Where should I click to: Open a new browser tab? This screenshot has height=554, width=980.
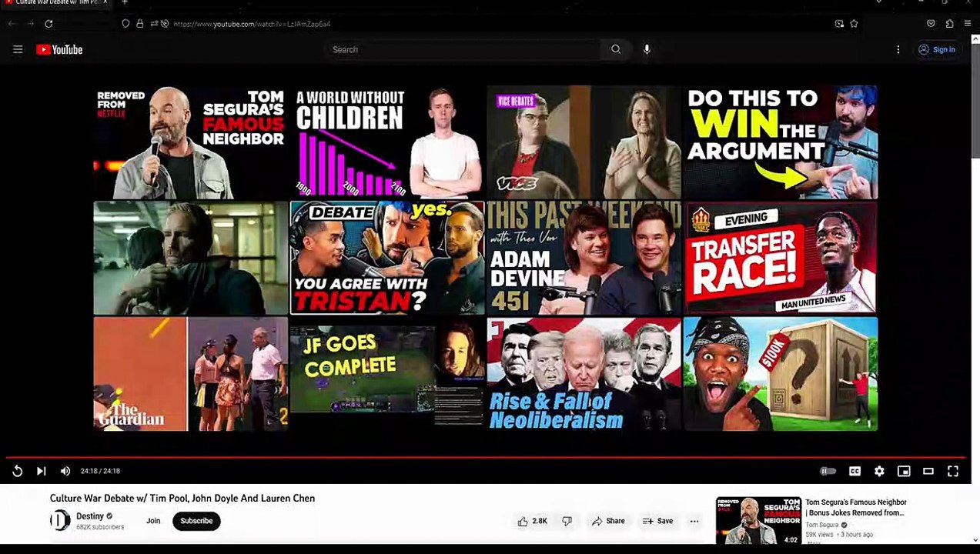124,3
